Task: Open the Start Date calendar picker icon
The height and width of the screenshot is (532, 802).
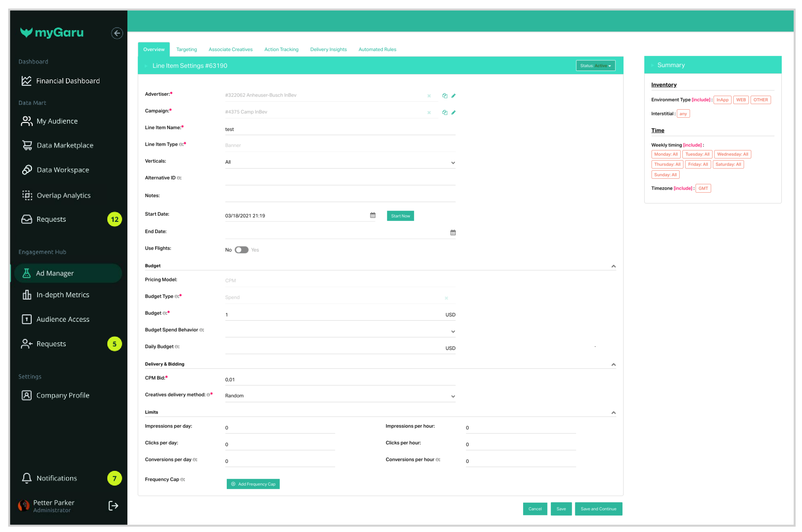Action: pyautogui.click(x=373, y=215)
